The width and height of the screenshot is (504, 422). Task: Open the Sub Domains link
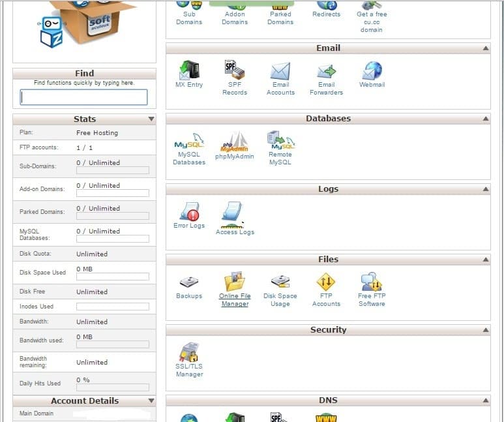[189, 18]
